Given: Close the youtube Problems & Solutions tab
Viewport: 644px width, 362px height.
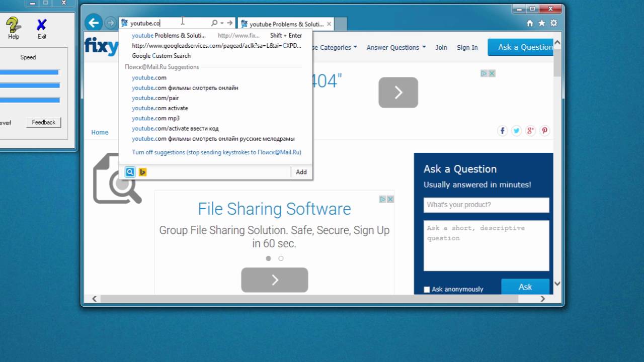Looking at the screenshot, I should coord(329,24).
